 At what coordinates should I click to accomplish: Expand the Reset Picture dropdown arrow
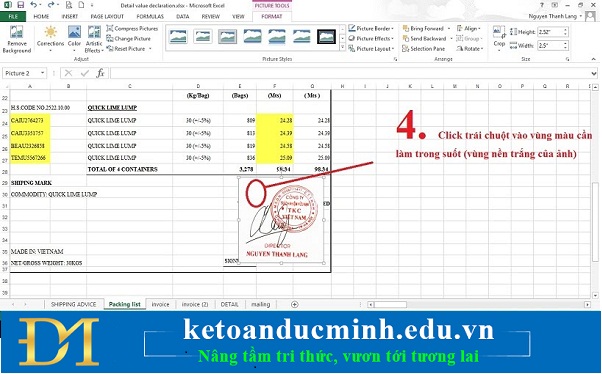pyautogui.click(x=150, y=49)
